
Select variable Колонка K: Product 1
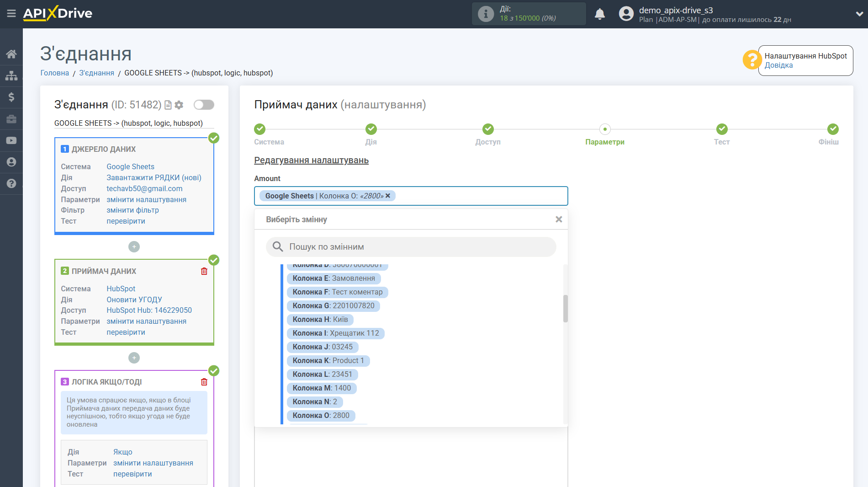[x=328, y=360]
